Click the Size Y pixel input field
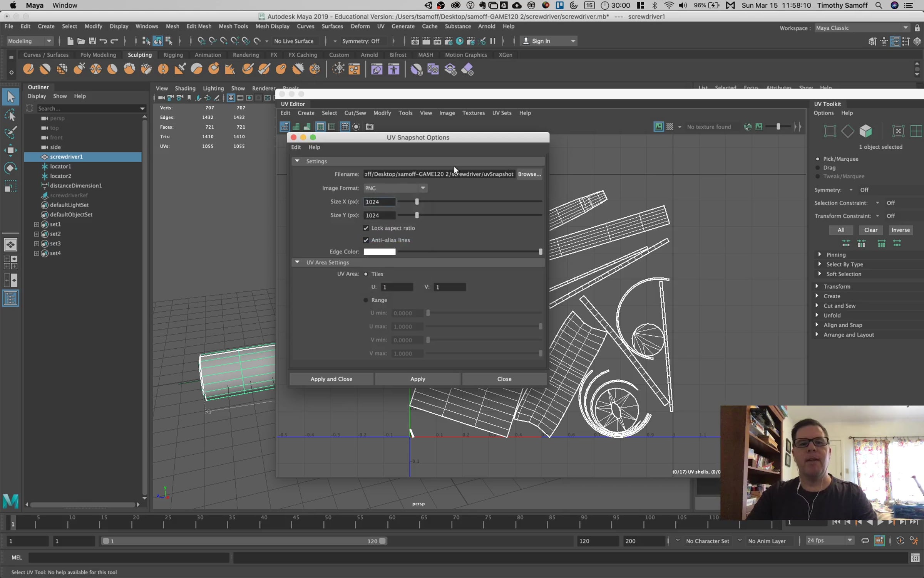This screenshot has width=924, height=578. click(379, 215)
